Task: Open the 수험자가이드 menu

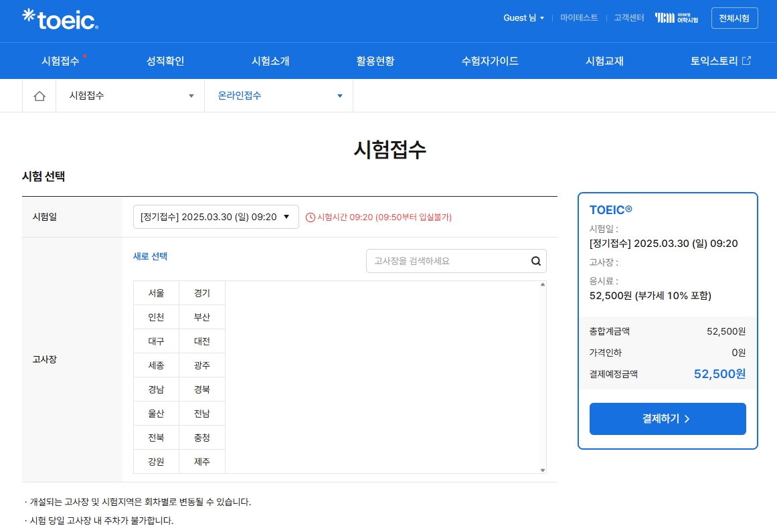Action: click(489, 60)
